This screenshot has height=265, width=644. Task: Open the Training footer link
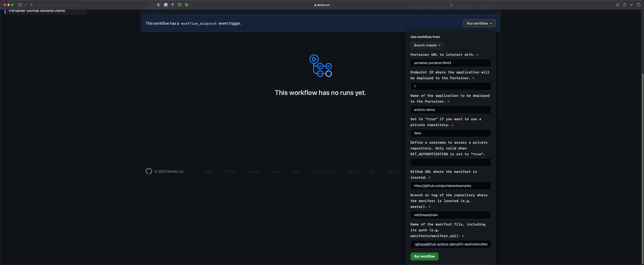click(392, 172)
